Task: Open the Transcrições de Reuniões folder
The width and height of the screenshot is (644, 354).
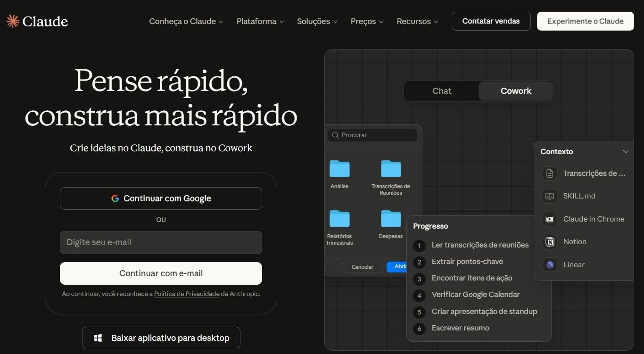Action: click(x=391, y=169)
